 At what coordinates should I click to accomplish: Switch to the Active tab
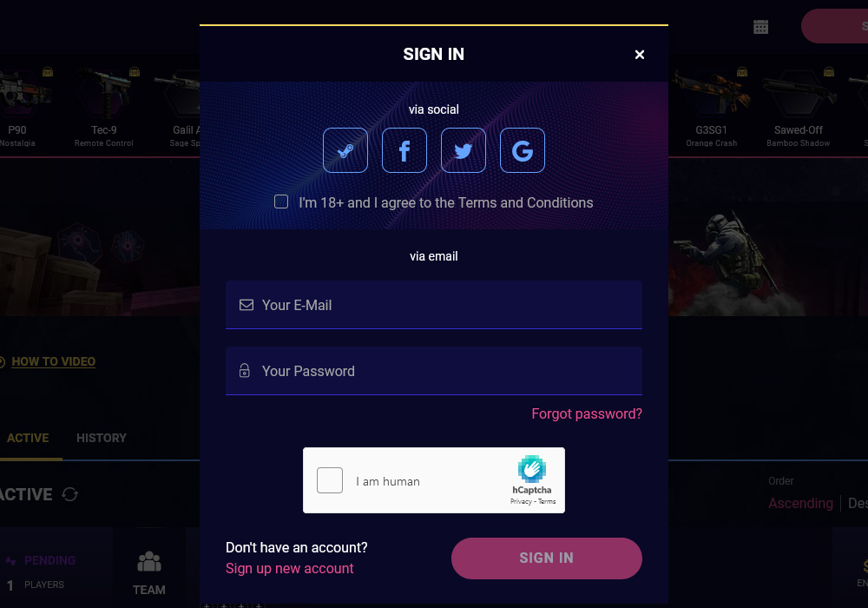pos(28,438)
